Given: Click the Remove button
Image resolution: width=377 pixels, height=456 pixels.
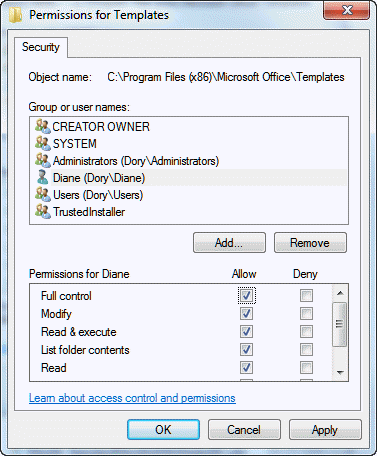Looking at the screenshot, I should tap(310, 243).
